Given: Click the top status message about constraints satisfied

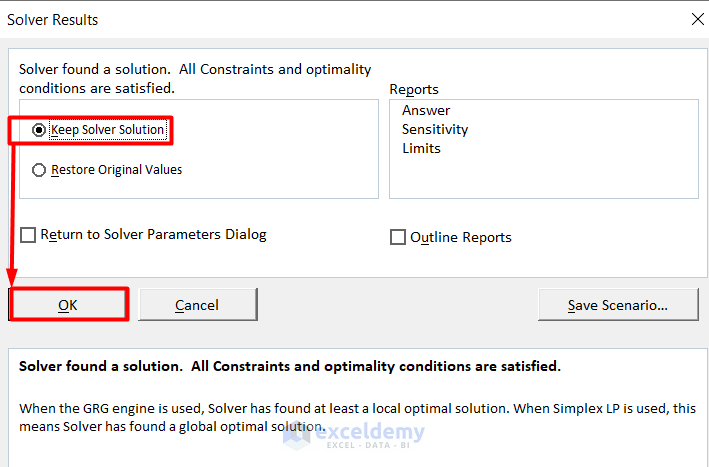Looking at the screenshot, I should click(195, 78).
